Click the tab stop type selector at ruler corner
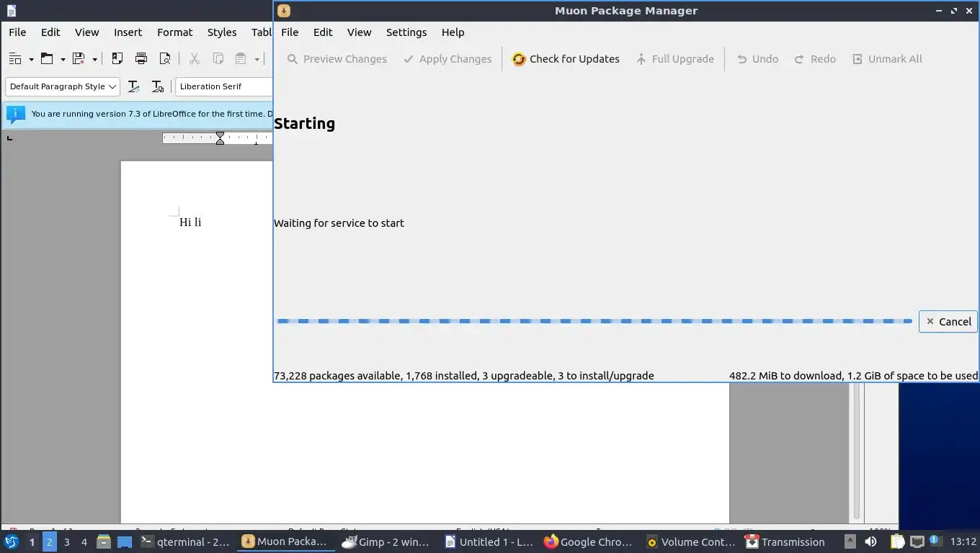 [9, 138]
